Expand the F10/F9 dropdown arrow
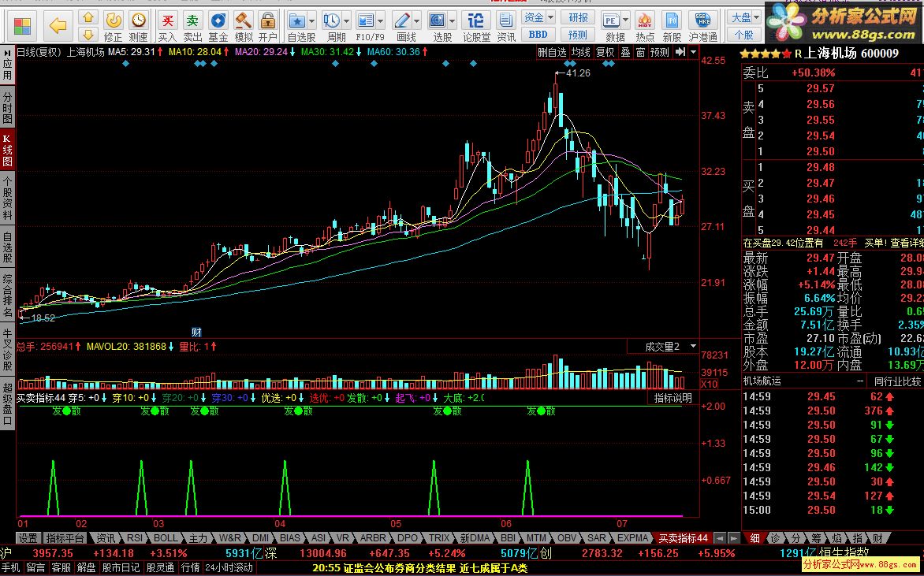The height and width of the screenshot is (576, 924). click(x=381, y=21)
